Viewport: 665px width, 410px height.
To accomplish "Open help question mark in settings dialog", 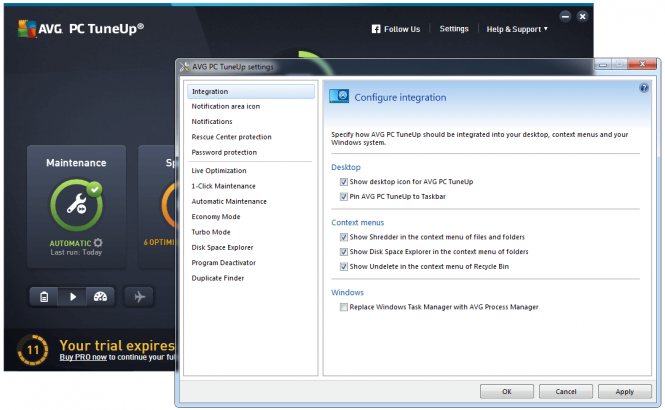I will pyautogui.click(x=644, y=88).
